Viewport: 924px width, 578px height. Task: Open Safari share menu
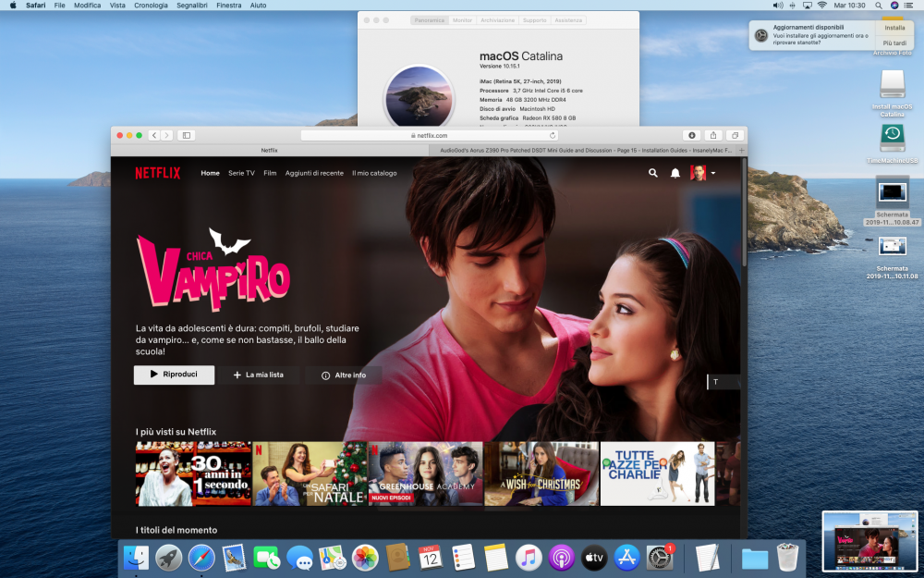click(x=713, y=135)
